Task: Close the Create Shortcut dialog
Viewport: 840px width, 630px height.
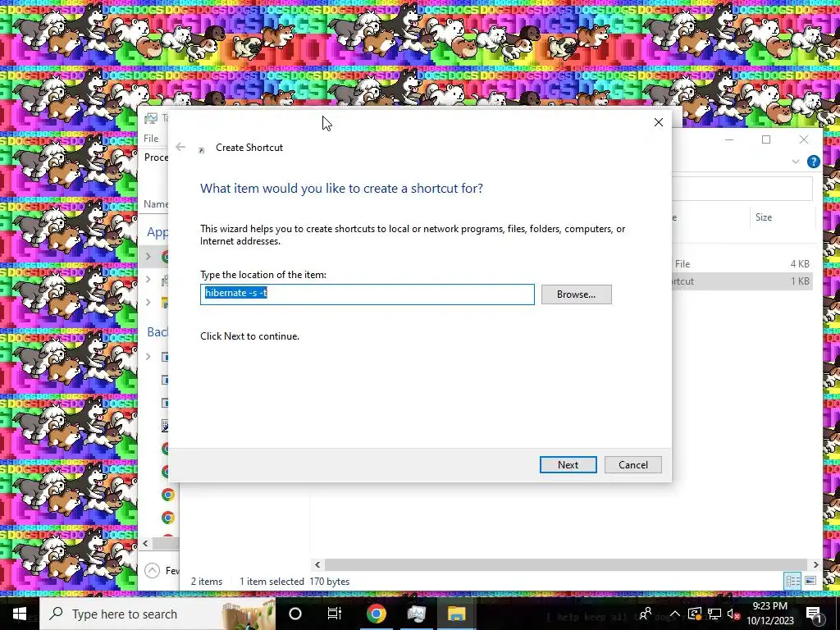Action: 659,122
